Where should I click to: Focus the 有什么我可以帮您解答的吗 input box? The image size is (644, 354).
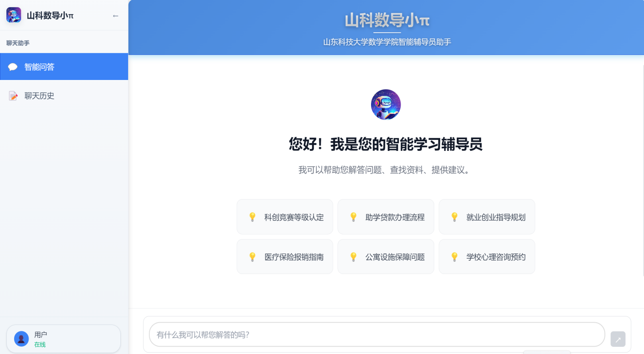376,335
